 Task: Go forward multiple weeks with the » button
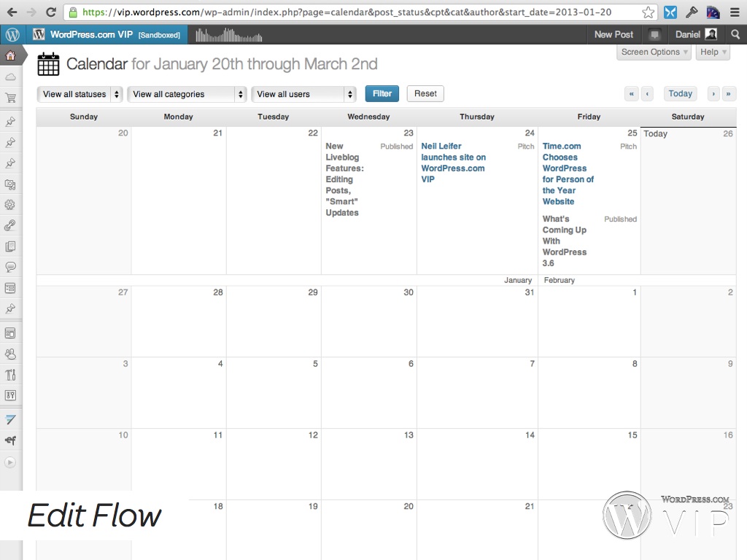click(x=729, y=94)
